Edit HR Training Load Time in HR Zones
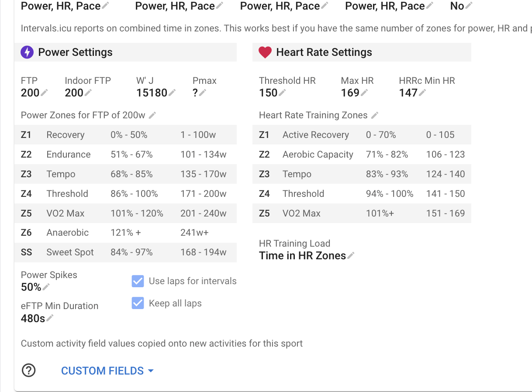The image size is (532, 392). (x=351, y=255)
